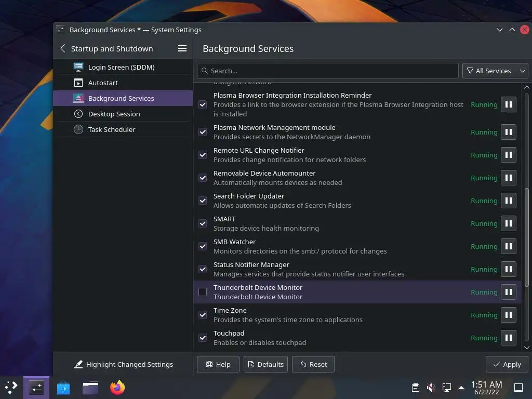This screenshot has height=399, width=532.
Task: Open the network connections tray icon
Action: point(446,388)
